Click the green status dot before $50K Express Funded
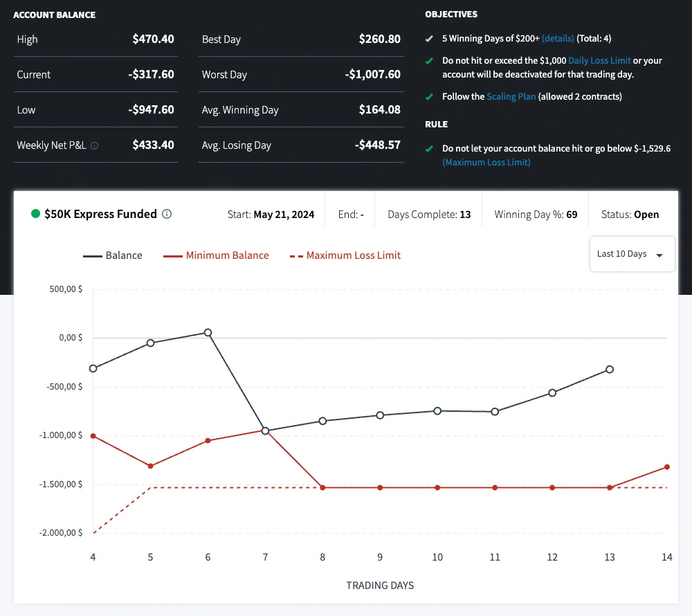The image size is (692, 616). (35, 215)
